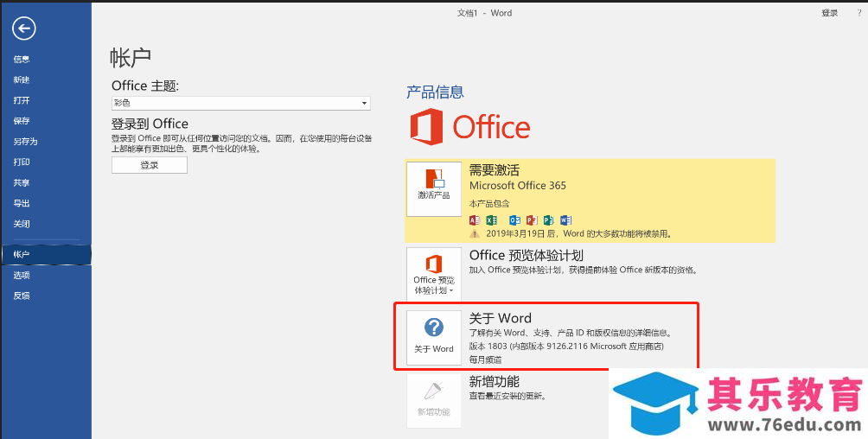
Task: Open the 信息 page
Action: click(x=21, y=60)
